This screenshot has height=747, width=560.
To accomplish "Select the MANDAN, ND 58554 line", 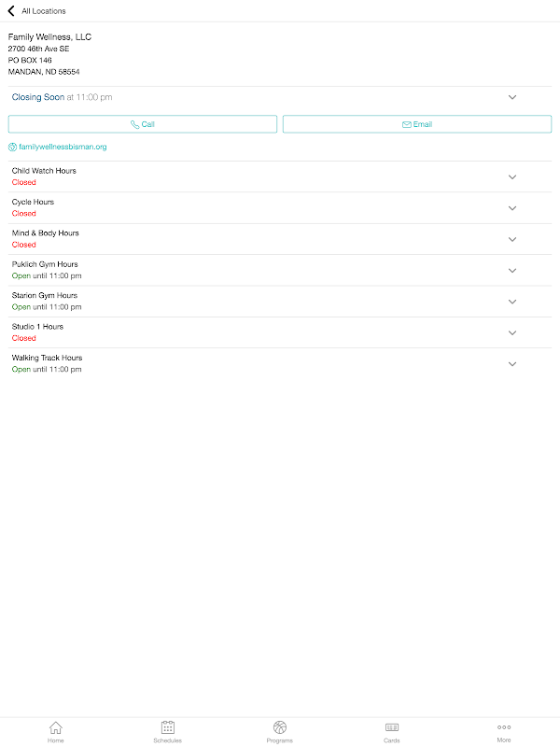I will (44, 72).
